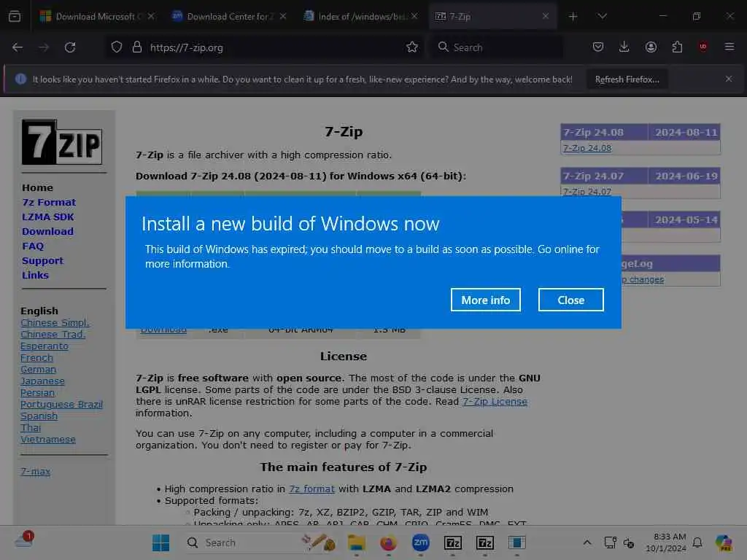This screenshot has width=747, height=560.
Task: Open the Firefox View icon left of the tabs
Action: (x=15, y=16)
